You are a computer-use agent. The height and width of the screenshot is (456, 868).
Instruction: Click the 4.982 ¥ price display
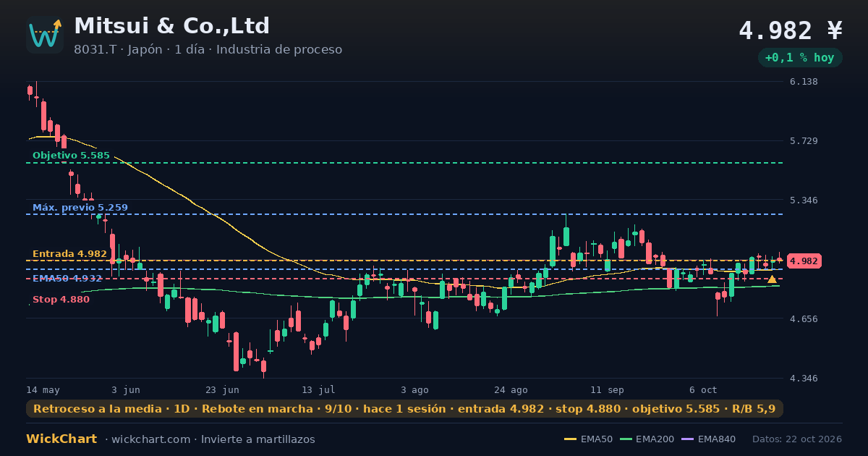point(791,30)
